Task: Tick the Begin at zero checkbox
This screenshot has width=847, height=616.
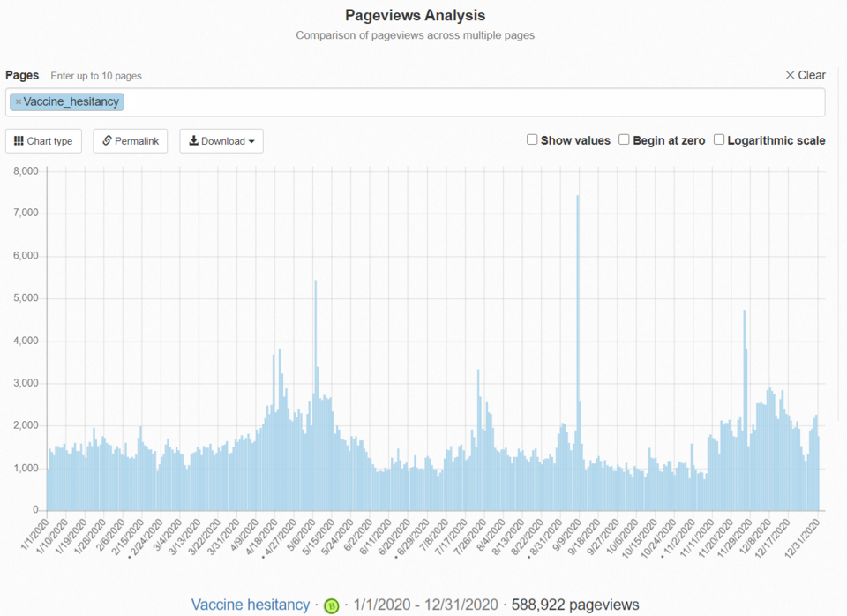Action: 624,139
